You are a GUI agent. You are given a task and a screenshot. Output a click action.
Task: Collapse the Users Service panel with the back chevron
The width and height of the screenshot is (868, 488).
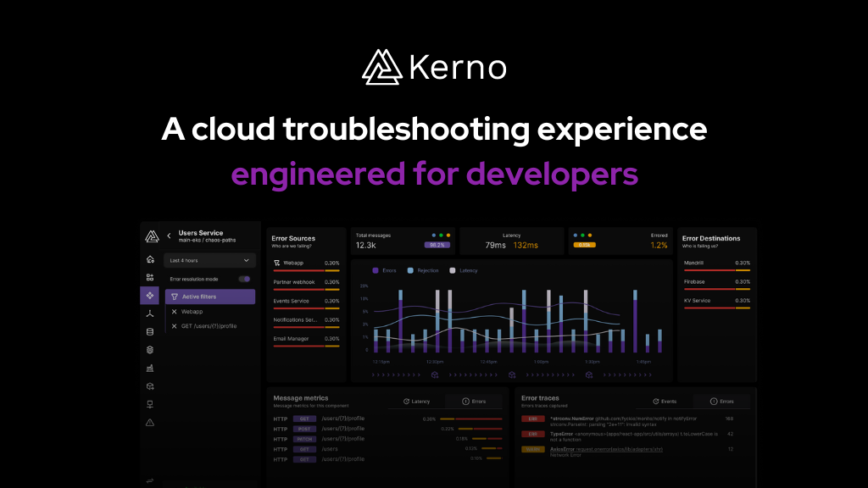[168, 236]
